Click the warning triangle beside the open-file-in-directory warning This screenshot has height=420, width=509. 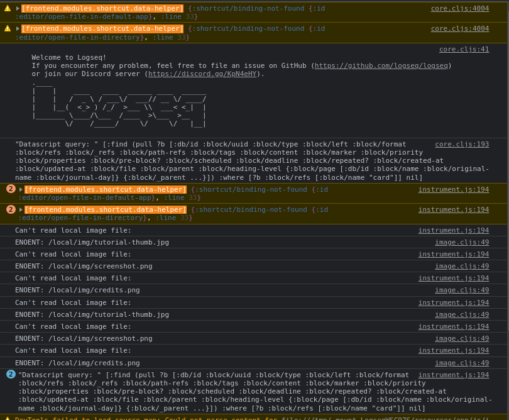pos(8,29)
